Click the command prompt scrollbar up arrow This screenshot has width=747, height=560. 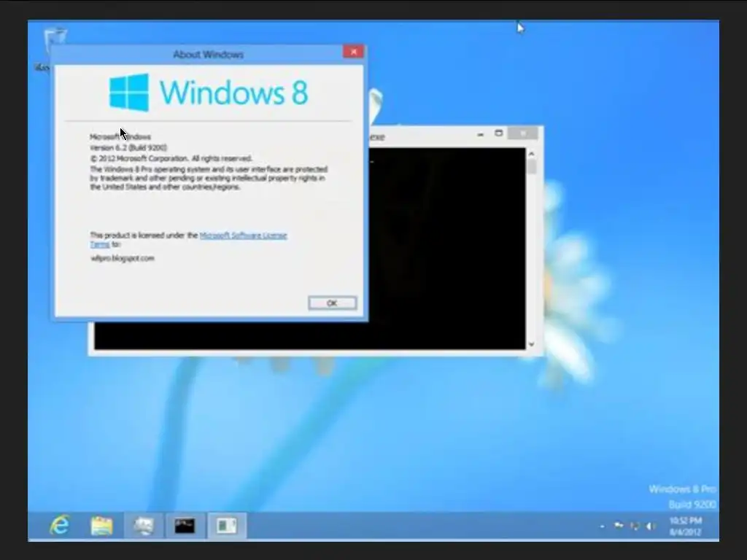click(532, 154)
